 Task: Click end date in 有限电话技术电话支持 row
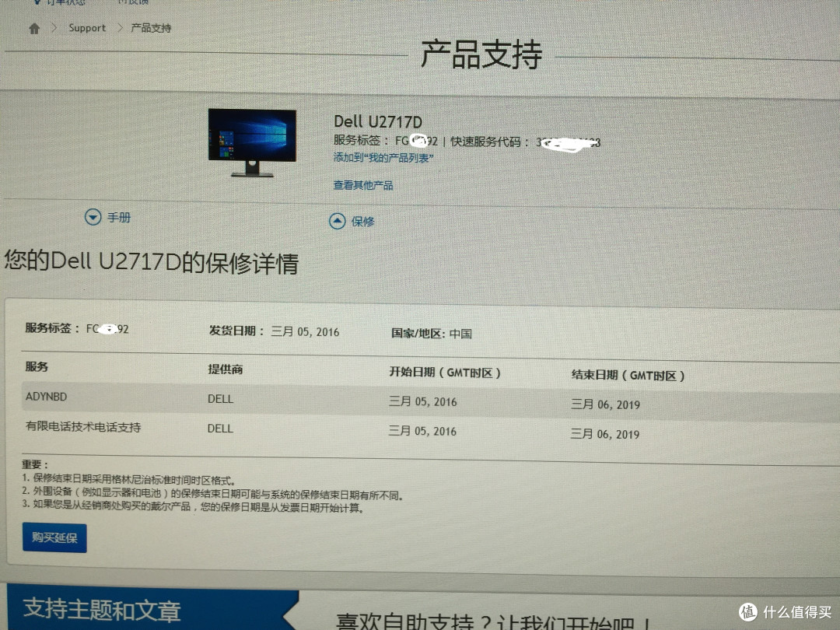605,434
